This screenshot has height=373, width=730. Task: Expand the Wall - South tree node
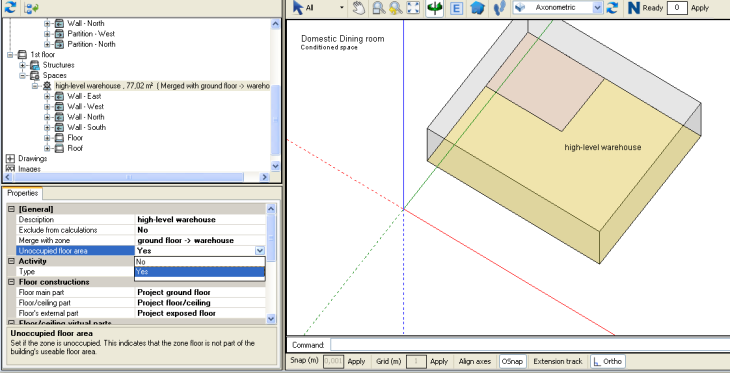(47, 128)
